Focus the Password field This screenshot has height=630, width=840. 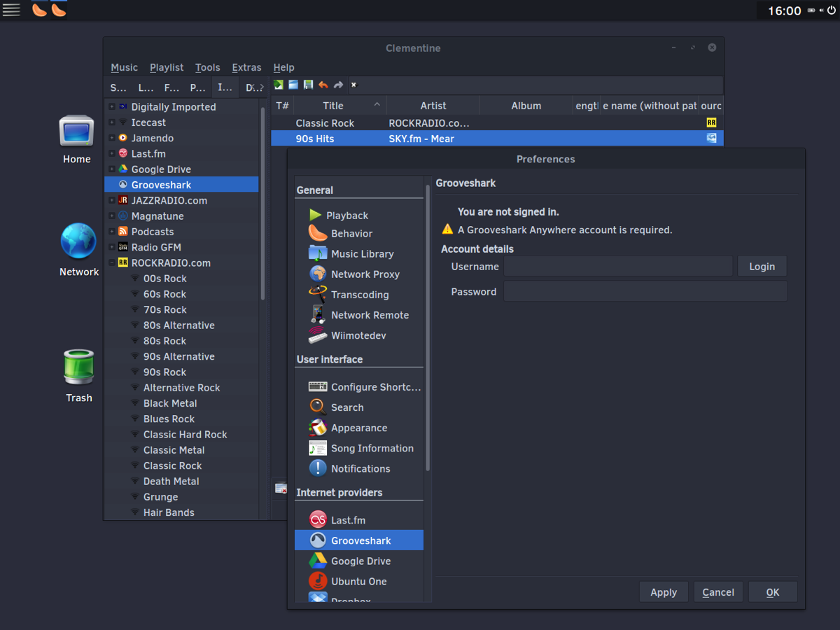(645, 291)
